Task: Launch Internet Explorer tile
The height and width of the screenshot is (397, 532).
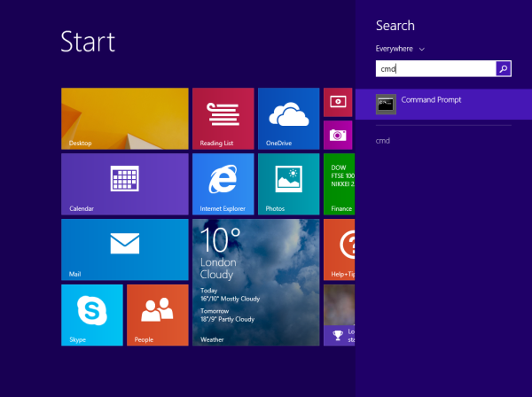Action: pos(223,184)
